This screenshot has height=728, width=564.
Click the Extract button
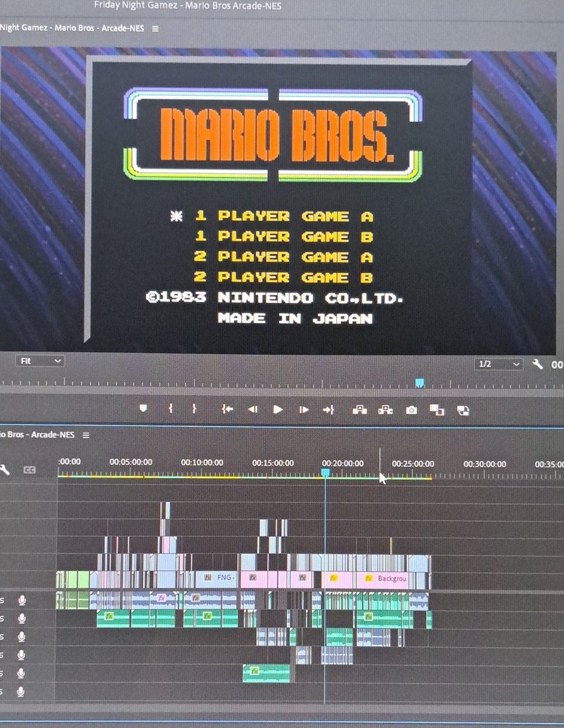[x=385, y=409]
